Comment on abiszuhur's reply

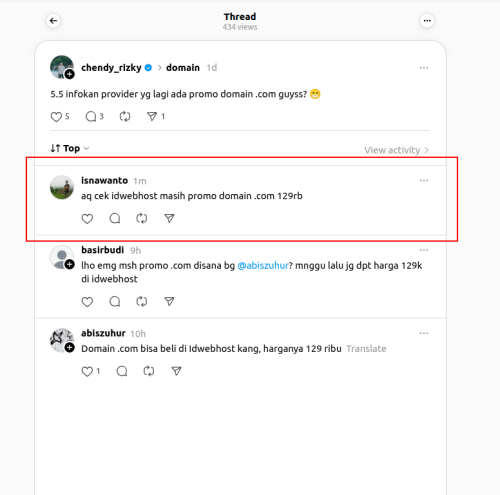coord(122,371)
